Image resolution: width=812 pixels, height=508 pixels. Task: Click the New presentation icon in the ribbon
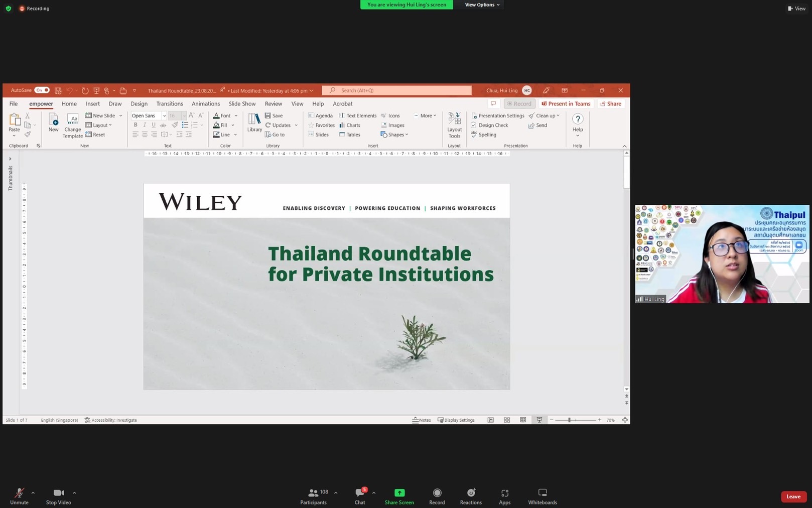53,123
